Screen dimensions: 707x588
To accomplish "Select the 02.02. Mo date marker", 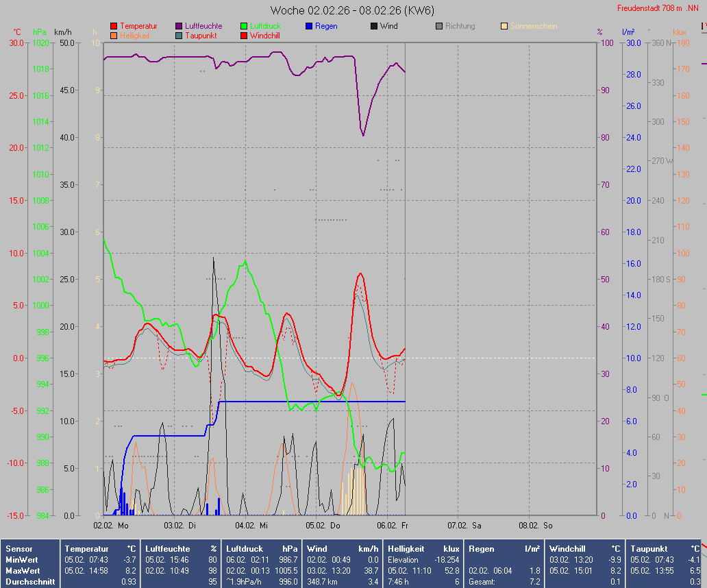I will pyautogui.click(x=111, y=526).
